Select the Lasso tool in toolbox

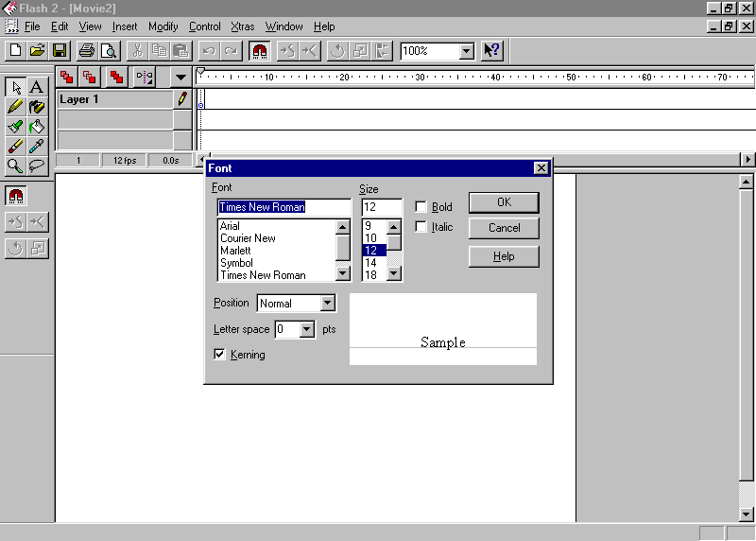37,166
